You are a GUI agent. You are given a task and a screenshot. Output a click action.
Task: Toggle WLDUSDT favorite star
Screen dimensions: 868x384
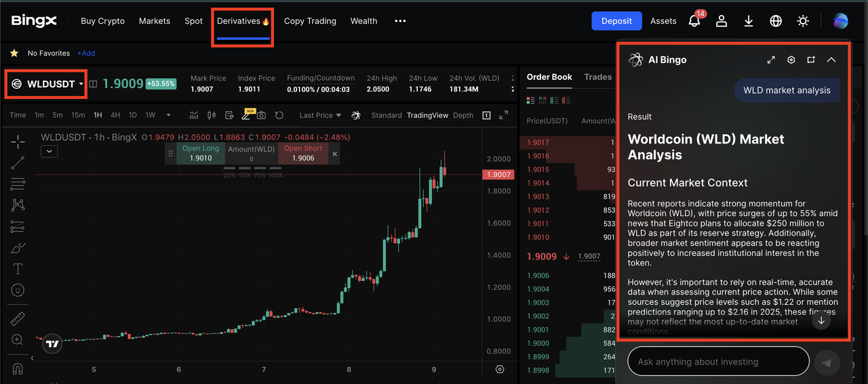coord(14,53)
